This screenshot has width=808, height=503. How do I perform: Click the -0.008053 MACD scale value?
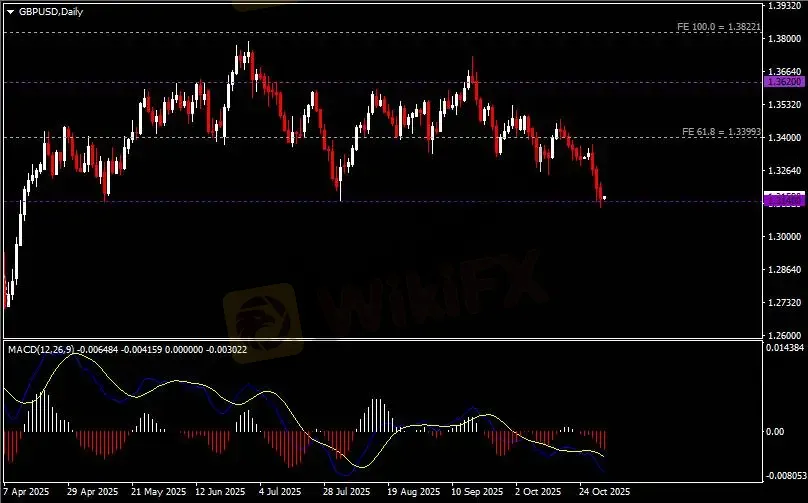(785, 476)
